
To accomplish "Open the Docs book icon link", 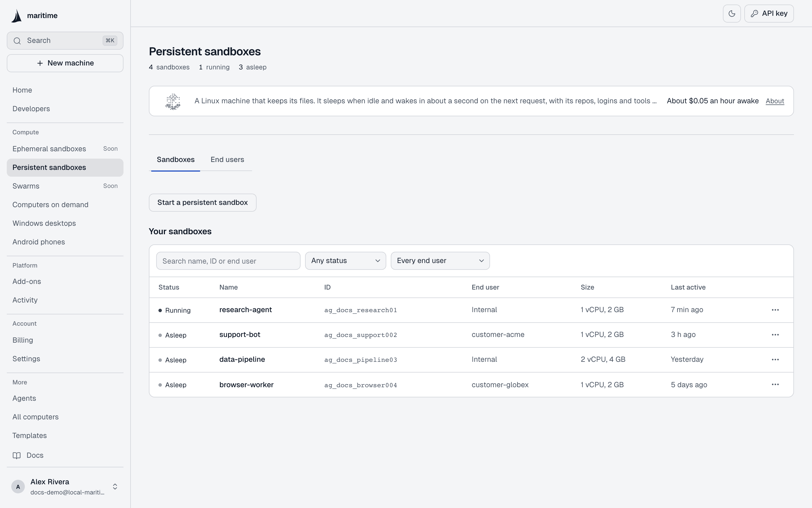I will coord(17,455).
